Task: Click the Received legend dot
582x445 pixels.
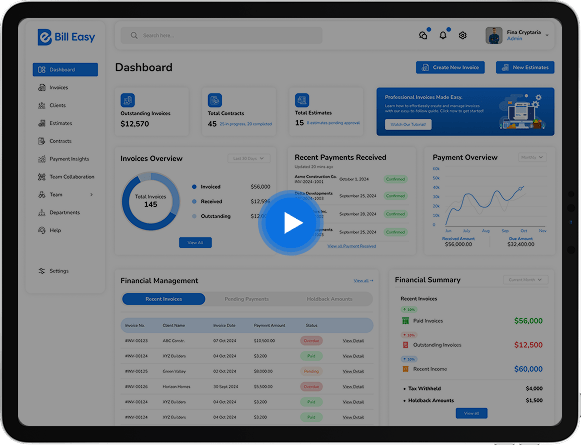Action: click(194, 202)
